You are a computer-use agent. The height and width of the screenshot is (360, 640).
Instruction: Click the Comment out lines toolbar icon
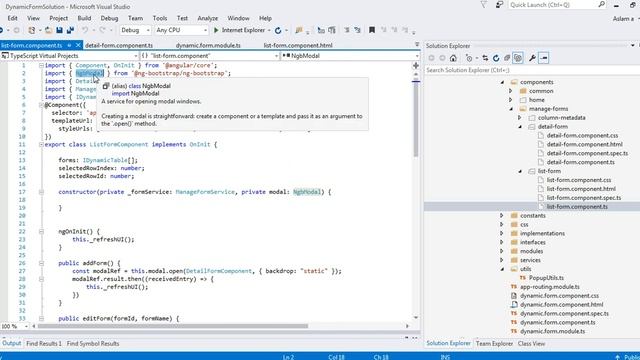click(347, 30)
